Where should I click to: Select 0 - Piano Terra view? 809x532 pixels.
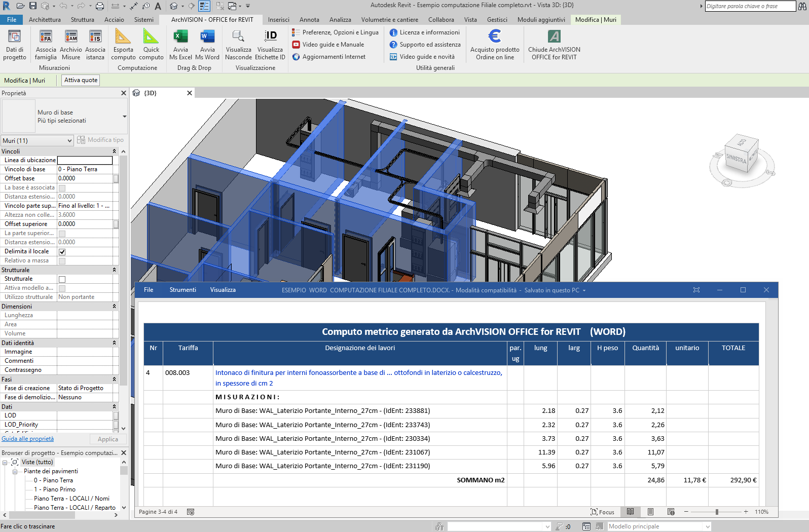[53, 480]
